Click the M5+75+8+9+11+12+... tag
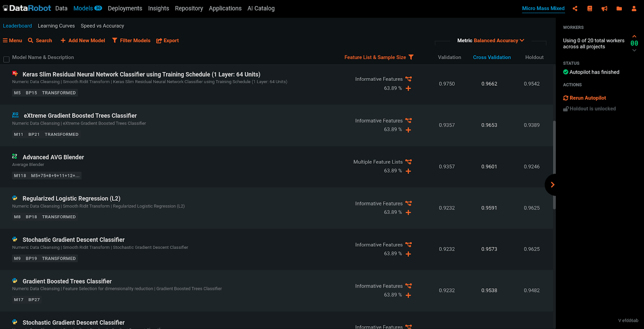This screenshot has height=329, width=644. pyautogui.click(x=55, y=176)
